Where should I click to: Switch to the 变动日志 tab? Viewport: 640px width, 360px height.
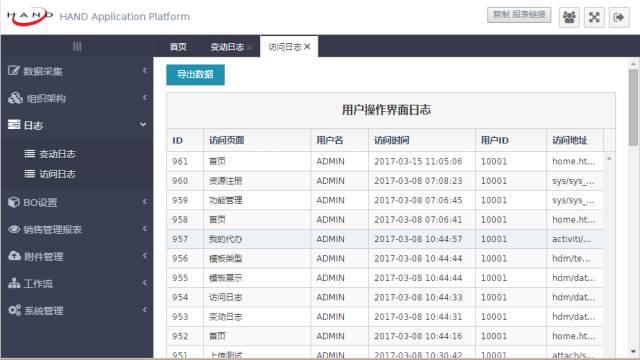point(227,47)
